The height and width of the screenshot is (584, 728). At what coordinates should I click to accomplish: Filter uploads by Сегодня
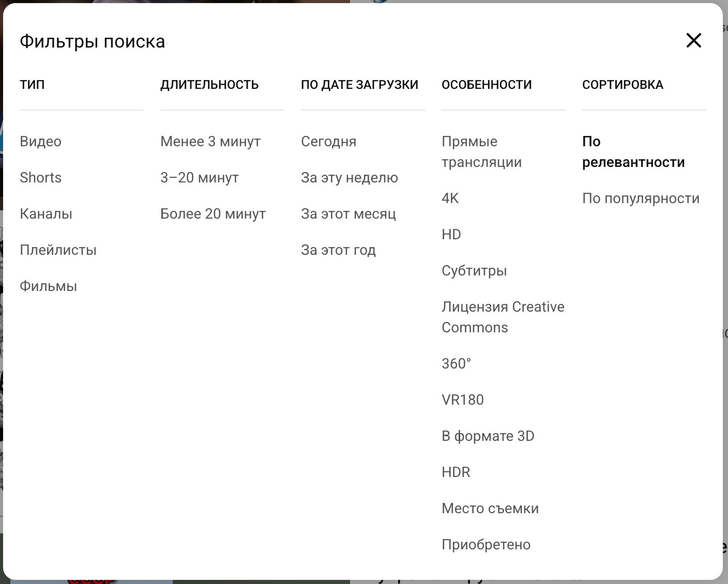click(328, 142)
